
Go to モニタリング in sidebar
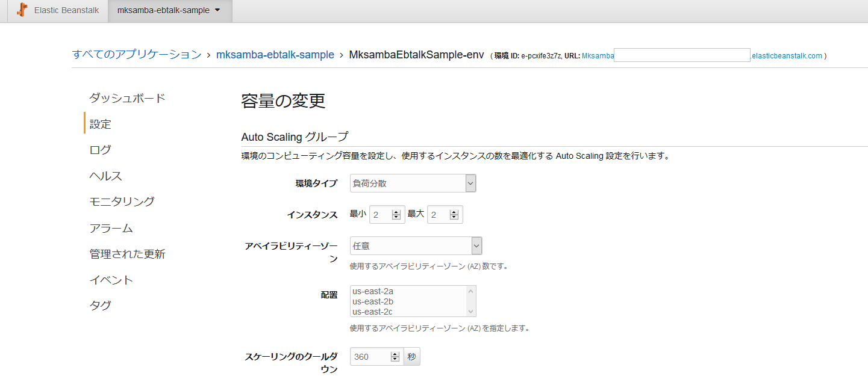pos(122,202)
